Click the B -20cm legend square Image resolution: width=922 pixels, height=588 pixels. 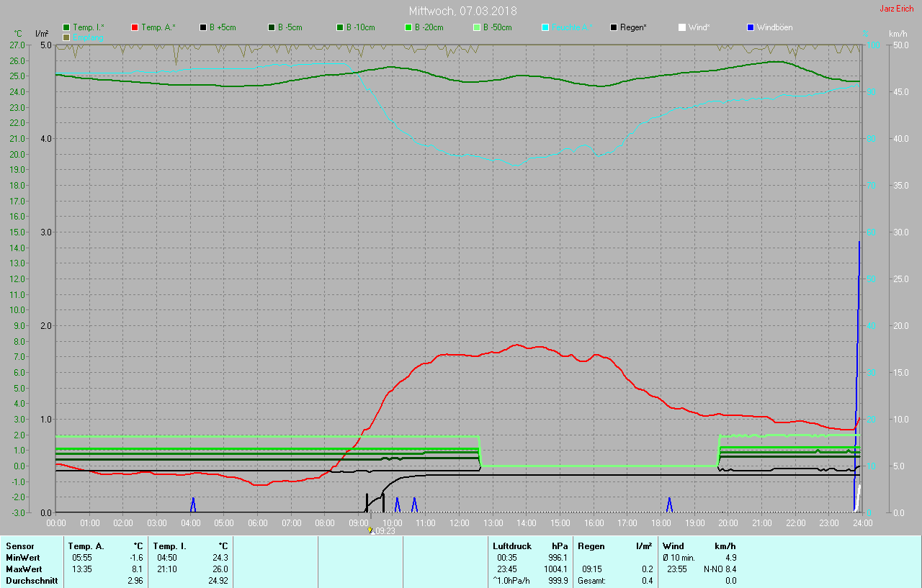[x=408, y=27]
